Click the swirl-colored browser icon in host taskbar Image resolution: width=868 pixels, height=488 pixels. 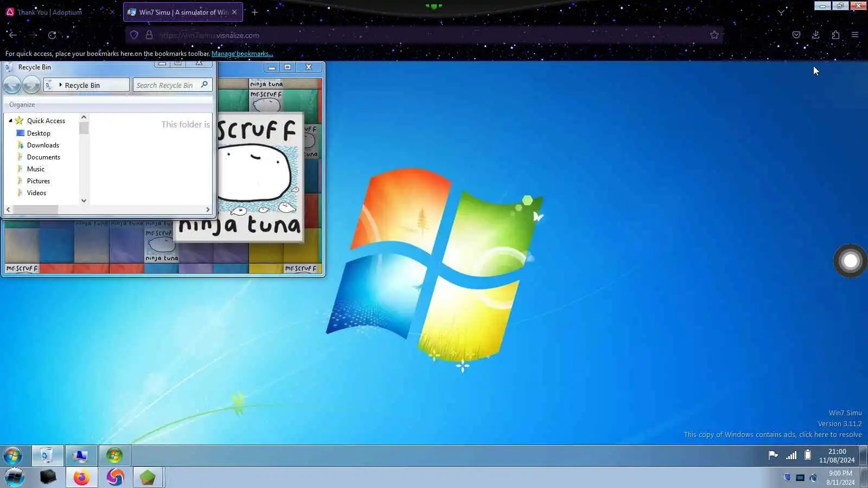(115, 477)
